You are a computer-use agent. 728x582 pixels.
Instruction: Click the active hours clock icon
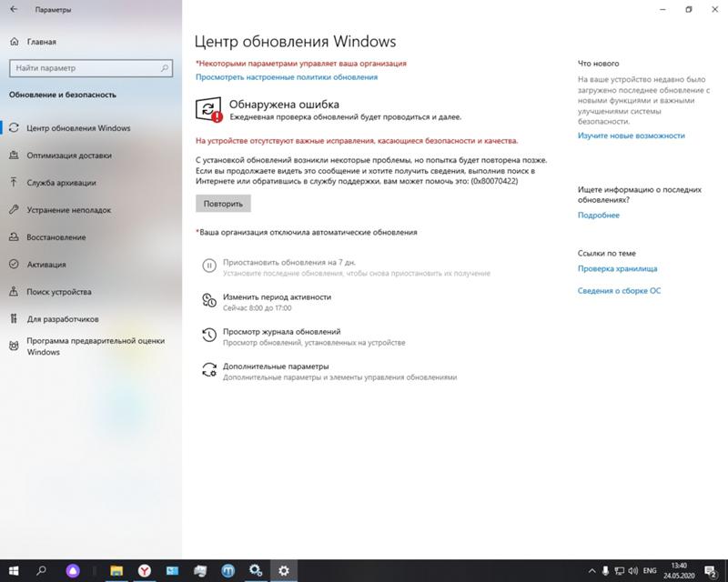pos(209,300)
